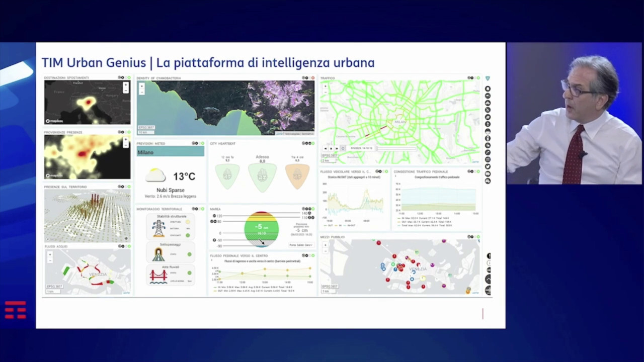
Task: Zoom in on Destinazioni Spostamenti map
Action: (x=126, y=85)
